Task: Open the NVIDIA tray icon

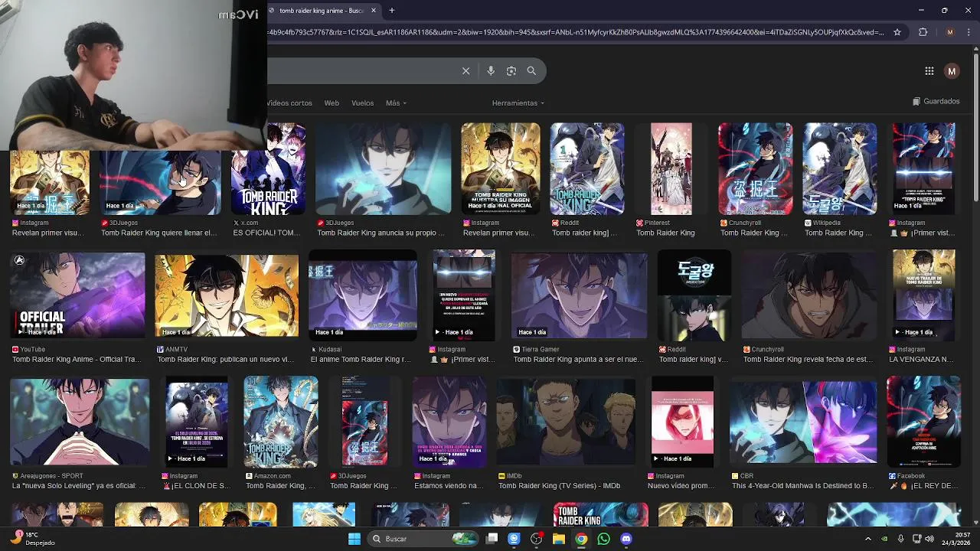Action: coord(884,539)
